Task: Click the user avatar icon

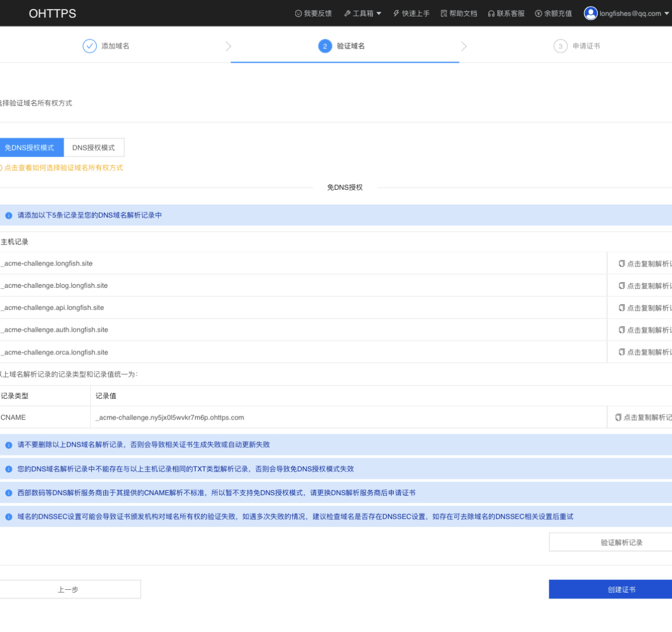Action: [590, 13]
